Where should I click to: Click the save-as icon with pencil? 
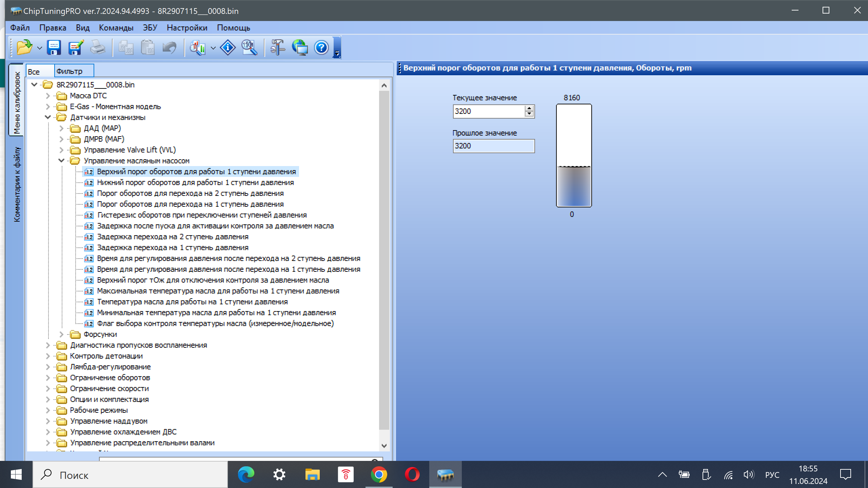[76, 47]
